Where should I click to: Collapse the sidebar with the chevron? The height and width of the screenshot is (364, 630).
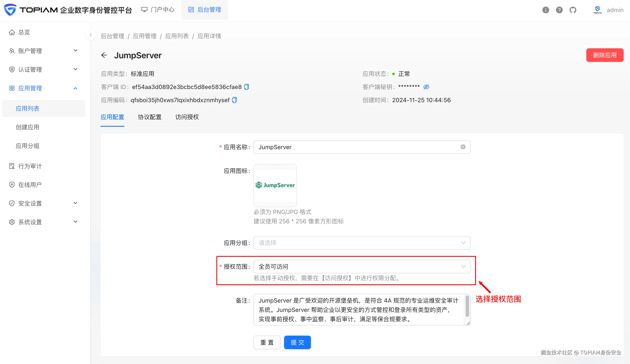[x=91, y=35]
